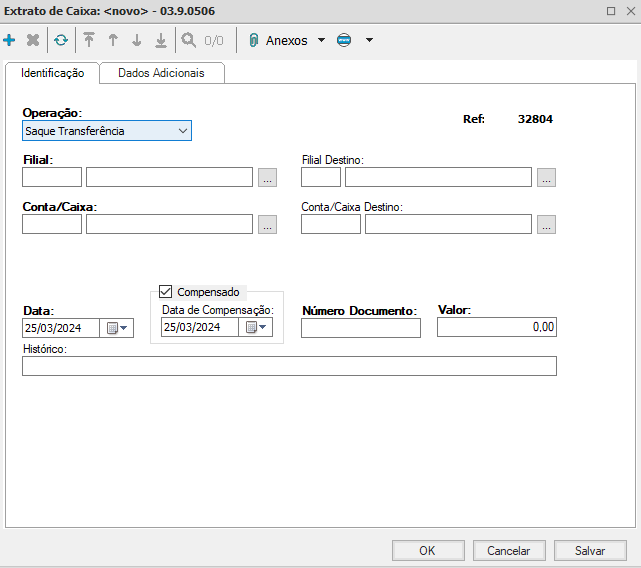Screen dimensions: 641x568
Task: Open the Data calendar date picker
Action: point(117,328)
